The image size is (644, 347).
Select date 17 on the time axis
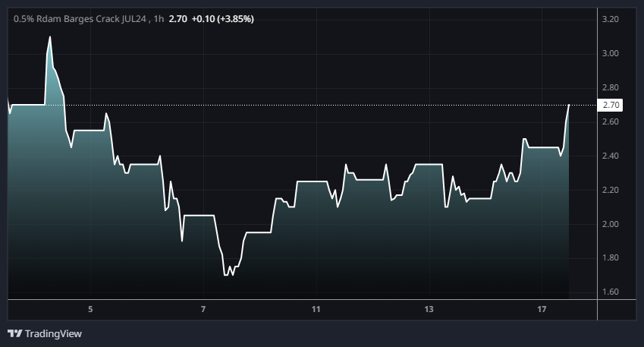(542, 309)
